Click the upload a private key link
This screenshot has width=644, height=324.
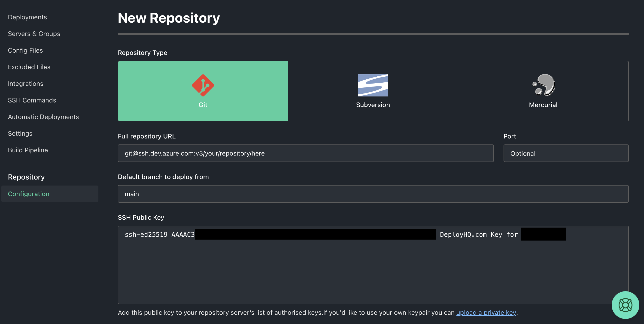[486, 312]
